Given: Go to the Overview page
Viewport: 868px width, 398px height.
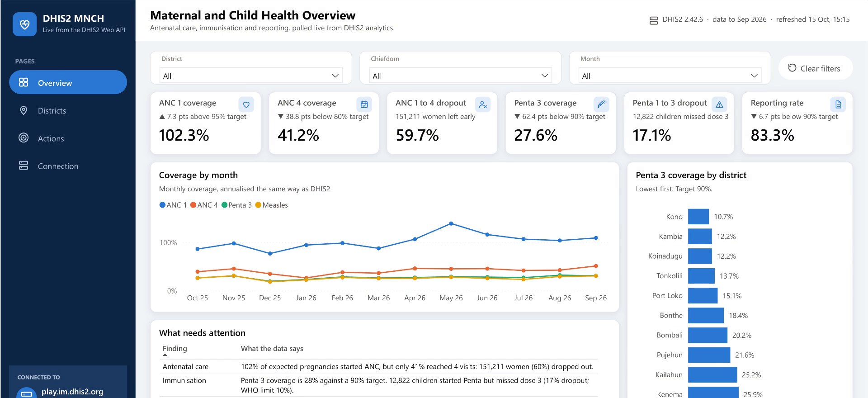Looking at the screenshot, I should 68,82.
